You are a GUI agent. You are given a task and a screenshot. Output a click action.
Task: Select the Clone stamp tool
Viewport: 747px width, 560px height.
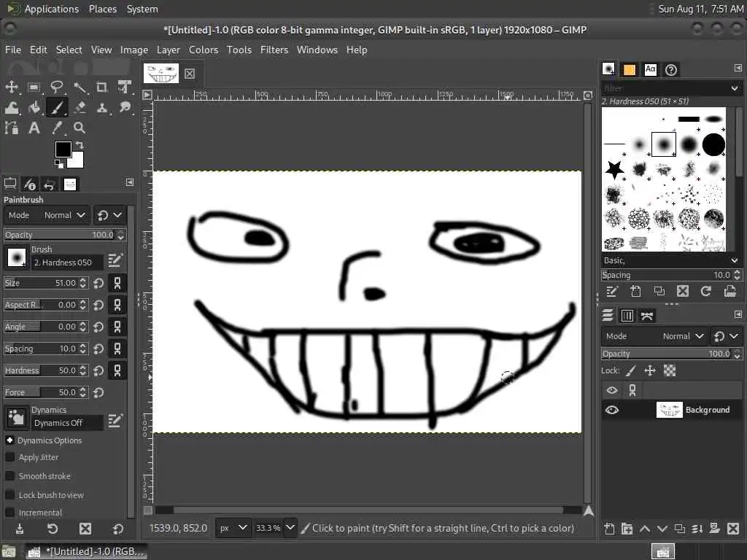tap(101, 108)
